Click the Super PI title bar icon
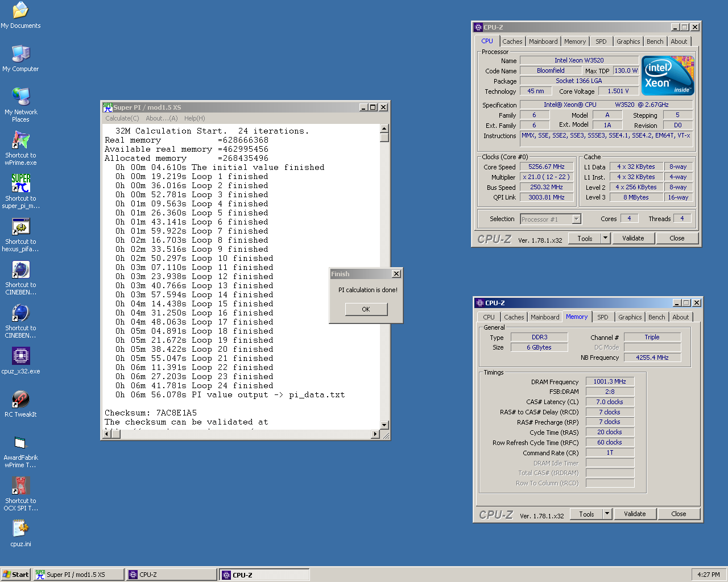This screenshot has width=728, height=582. [107, 107]
